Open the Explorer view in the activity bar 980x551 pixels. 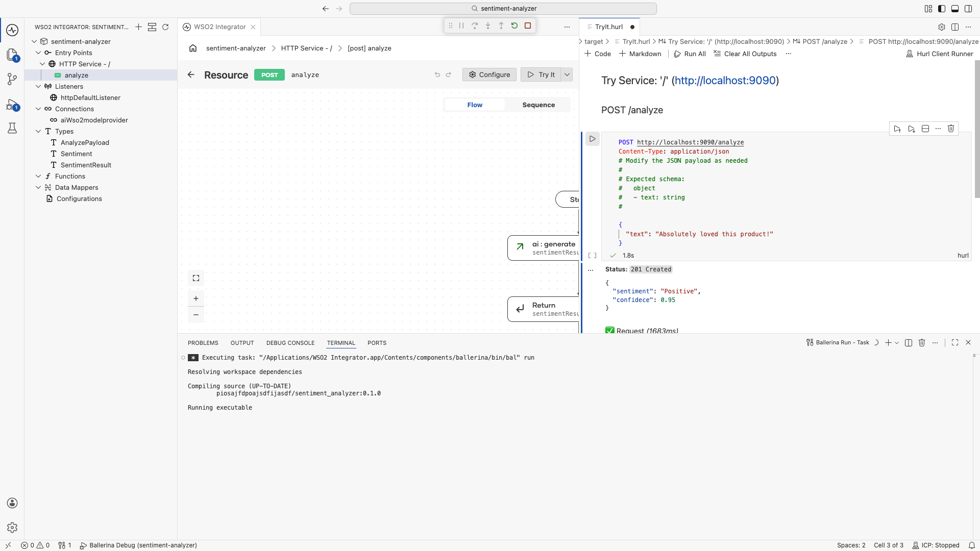pos(12,55)
